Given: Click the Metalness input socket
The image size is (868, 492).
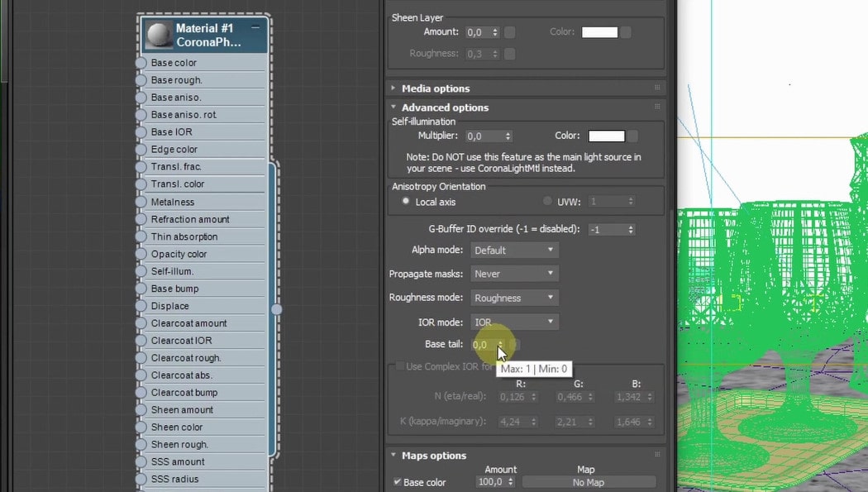Looking at the screenshot, I should (x=141, y=202).
